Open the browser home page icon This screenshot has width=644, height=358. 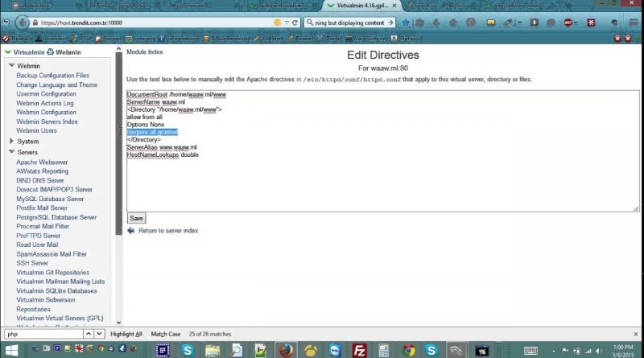(x=453, y=23)
